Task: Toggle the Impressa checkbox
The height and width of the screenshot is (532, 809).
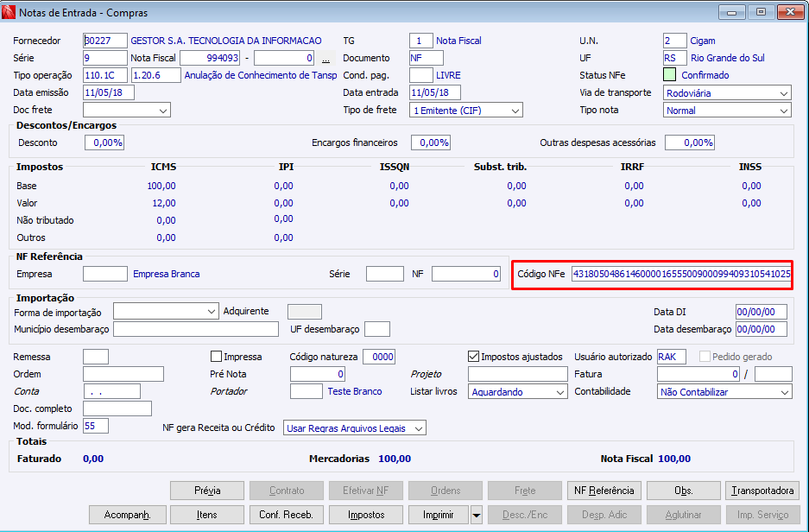Action: 216,357
